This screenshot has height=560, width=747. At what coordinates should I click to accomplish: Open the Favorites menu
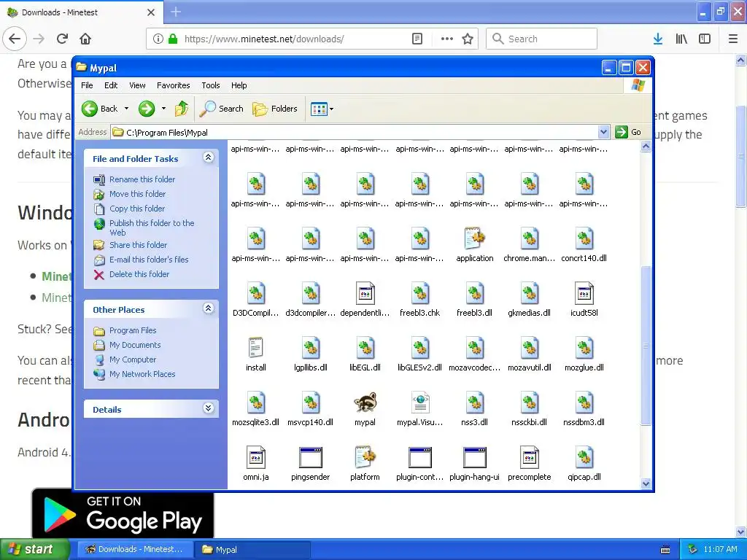click(174, 85)
